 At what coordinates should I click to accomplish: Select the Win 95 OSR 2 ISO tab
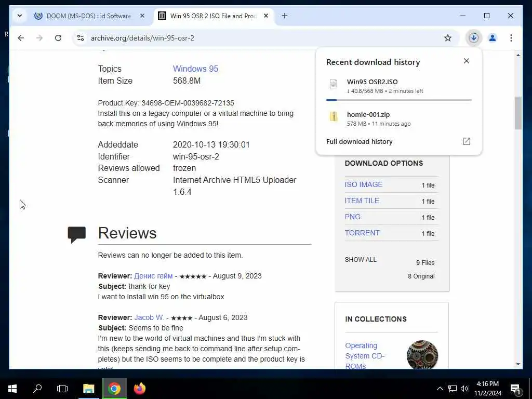[x=214, y=16]
